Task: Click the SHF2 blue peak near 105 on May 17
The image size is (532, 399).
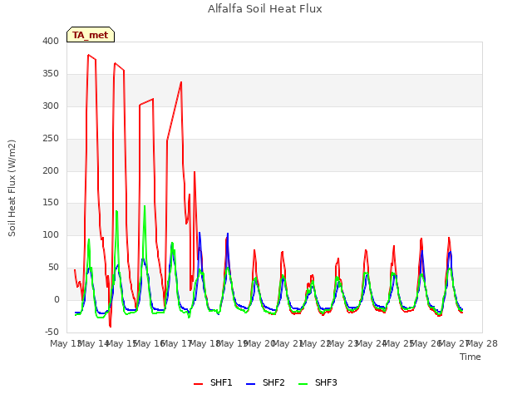Action: [199, 233]
